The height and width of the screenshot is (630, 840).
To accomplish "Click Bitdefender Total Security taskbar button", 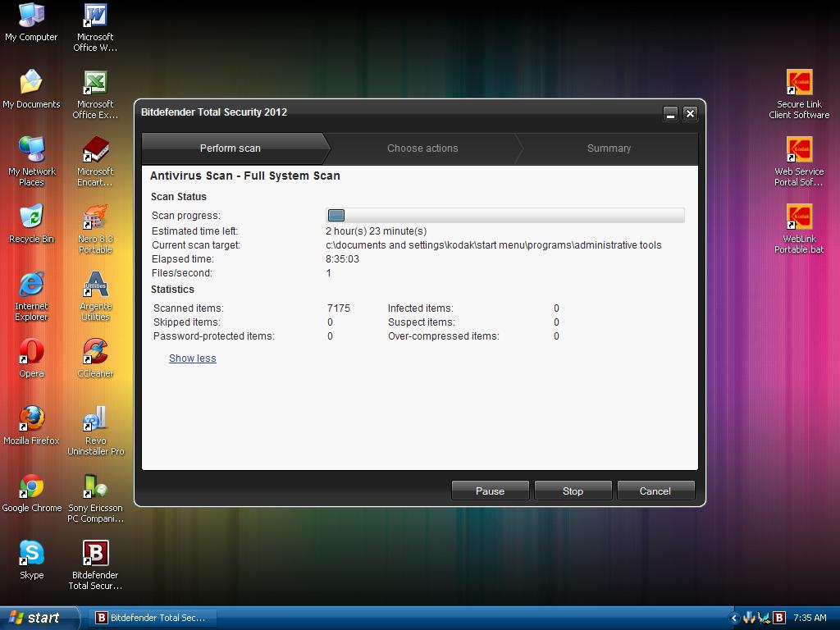I will (154, 619).
